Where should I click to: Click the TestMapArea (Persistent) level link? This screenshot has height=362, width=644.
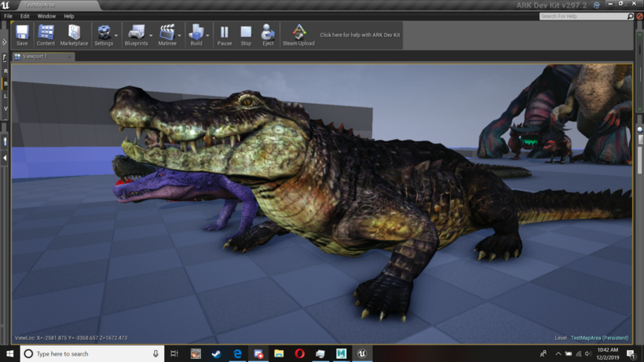point(598,338)
